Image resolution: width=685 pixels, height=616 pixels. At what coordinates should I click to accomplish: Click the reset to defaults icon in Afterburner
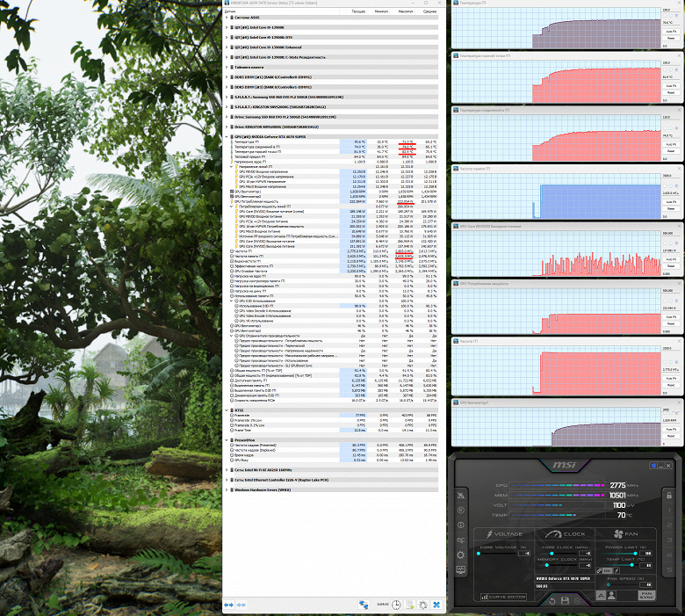point(552,601)
